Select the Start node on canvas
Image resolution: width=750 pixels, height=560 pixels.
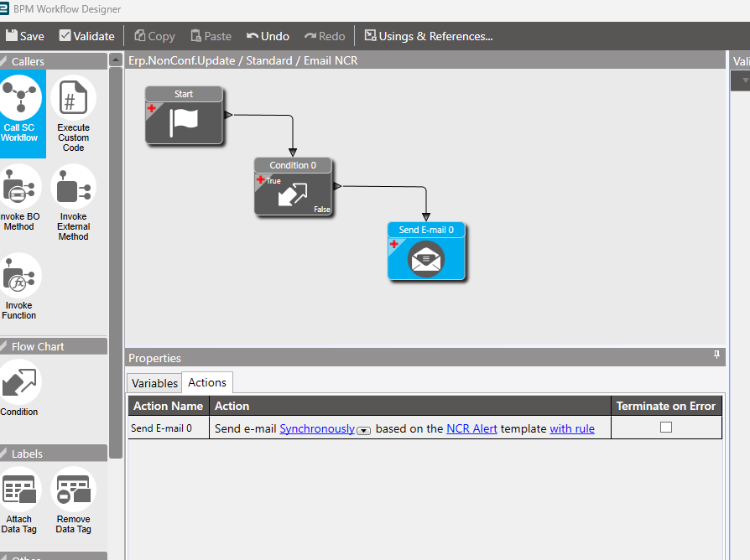tap(184, 115)
